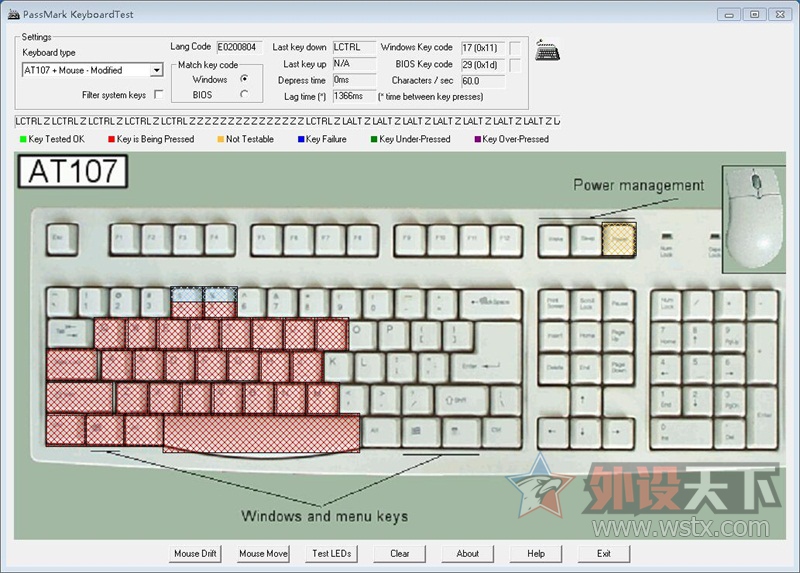Image resolution: width=800 pixels, height=573 pixels.
Task: Click the green Key Tested OK legend swatch
Action: pos(23,139)
